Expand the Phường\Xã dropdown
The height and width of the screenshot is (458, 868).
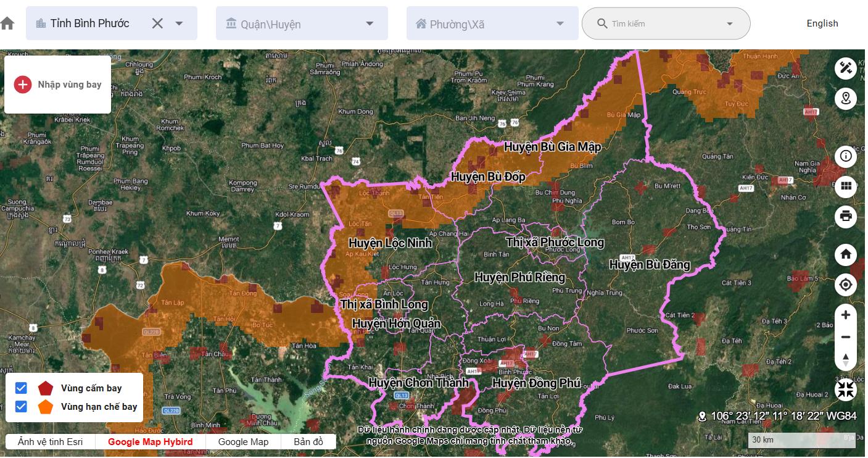point(560,23)
